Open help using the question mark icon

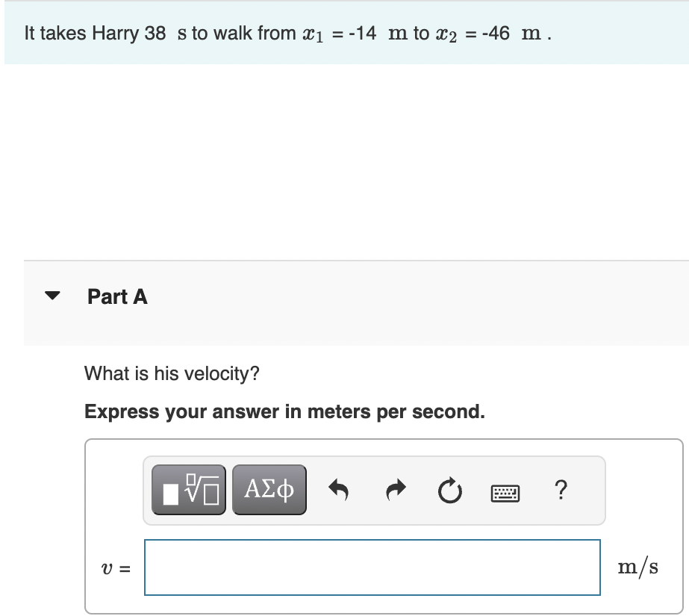point(561,490)
